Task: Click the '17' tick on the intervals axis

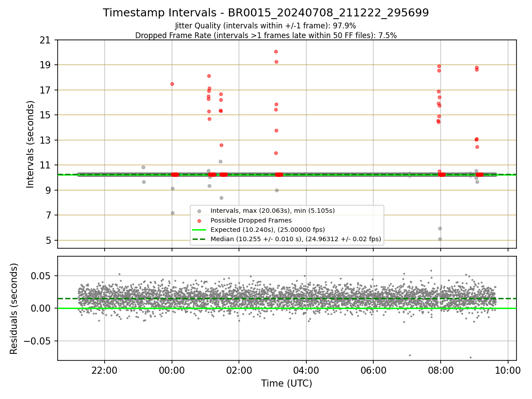Action: tap(46, 90)
